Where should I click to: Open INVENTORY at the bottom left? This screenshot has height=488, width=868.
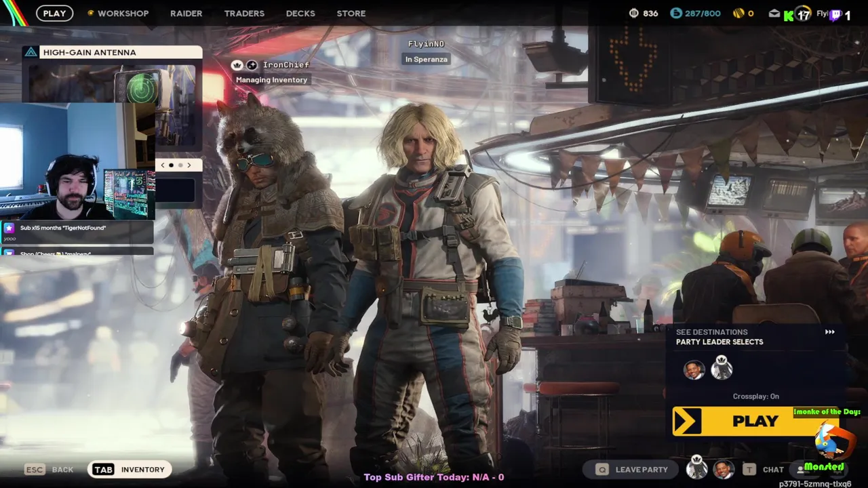coord(129,469)
